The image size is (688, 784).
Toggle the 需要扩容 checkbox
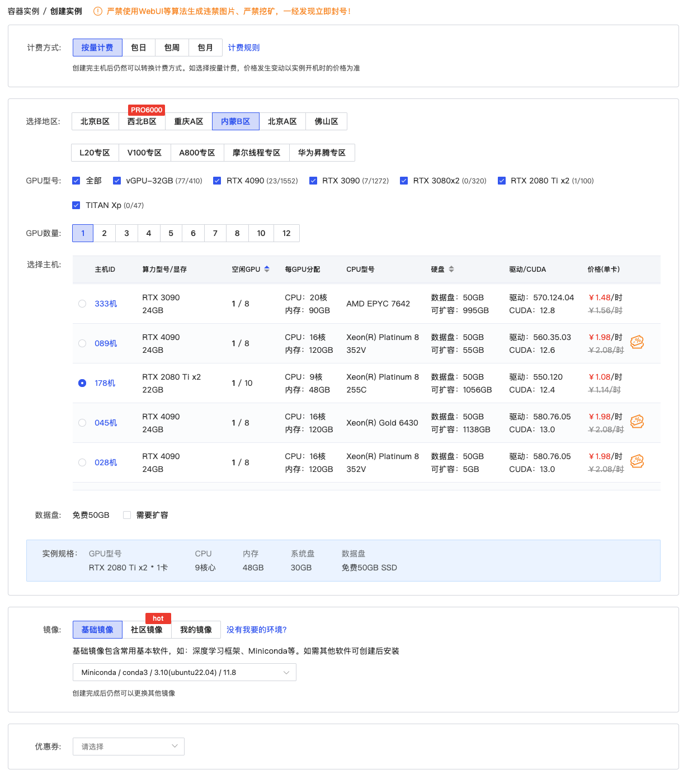[x=127, y=515]
